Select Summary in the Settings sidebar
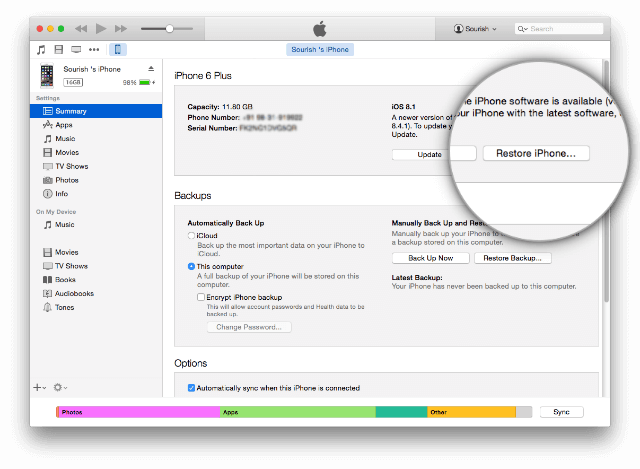Screen dimensions: 640x469 tap(96, 111)
